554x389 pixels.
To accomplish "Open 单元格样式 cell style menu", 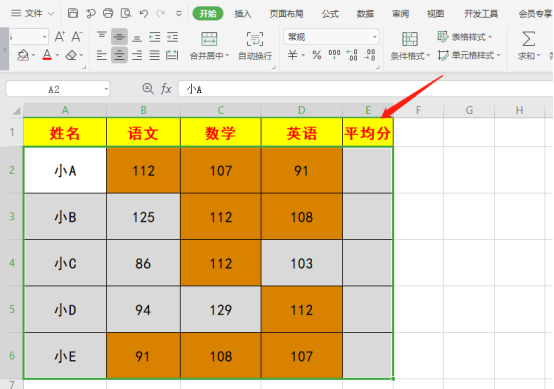I will pyautogui.click(x=469, y=55).
